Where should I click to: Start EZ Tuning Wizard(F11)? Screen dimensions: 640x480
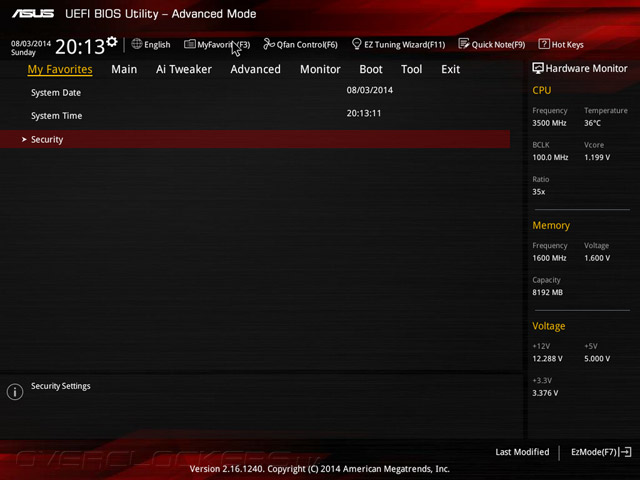tap(404, 44)
